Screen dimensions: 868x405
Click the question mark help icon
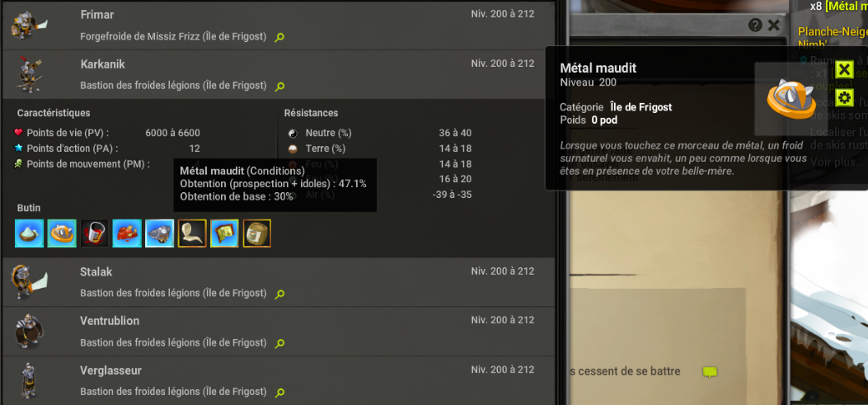tap(755, 25)
